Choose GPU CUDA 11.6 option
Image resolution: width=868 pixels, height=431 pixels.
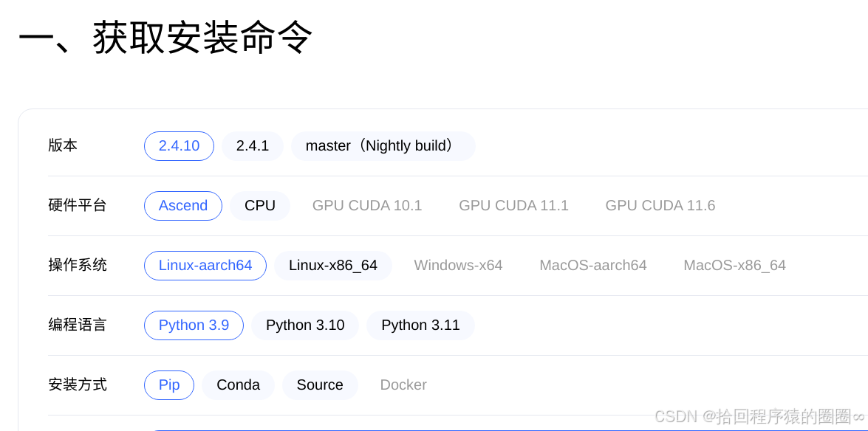[660, 206]
